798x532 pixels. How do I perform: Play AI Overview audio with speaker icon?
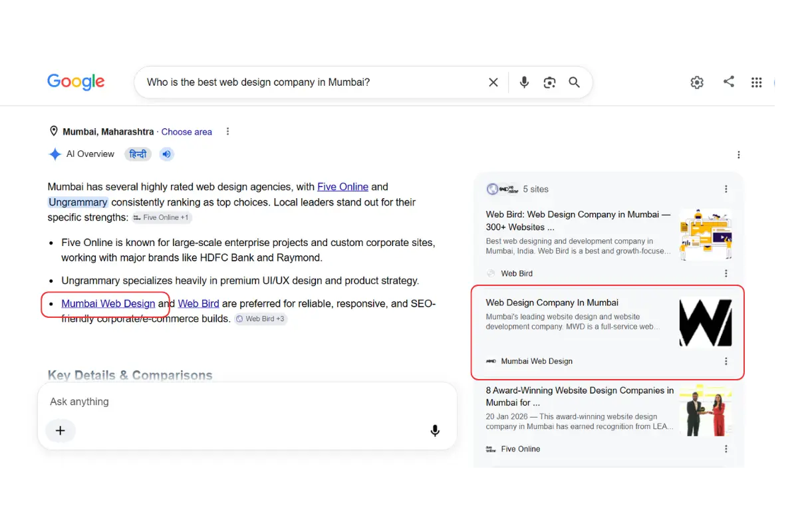click(x=166, y=154)
